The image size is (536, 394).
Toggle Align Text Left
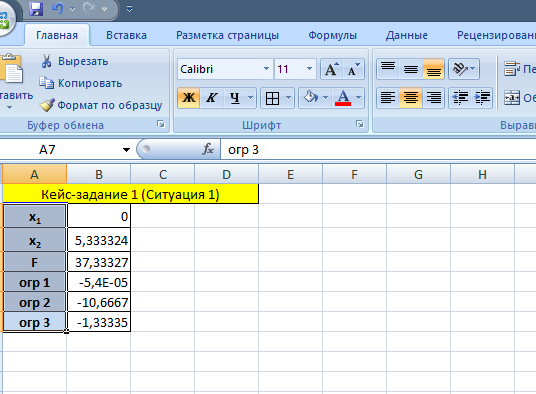(x=388, y=98)
